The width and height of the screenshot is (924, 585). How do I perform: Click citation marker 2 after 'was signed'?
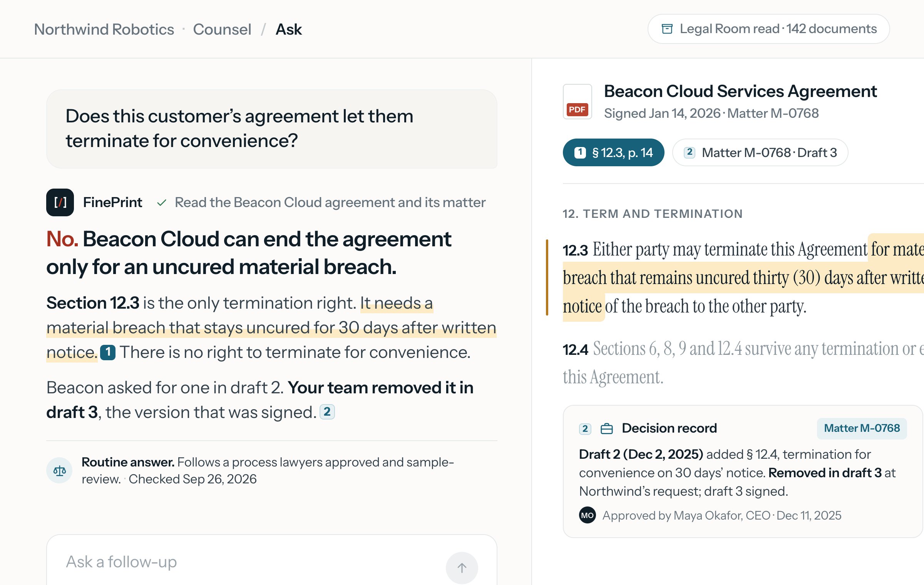(327, 412)
